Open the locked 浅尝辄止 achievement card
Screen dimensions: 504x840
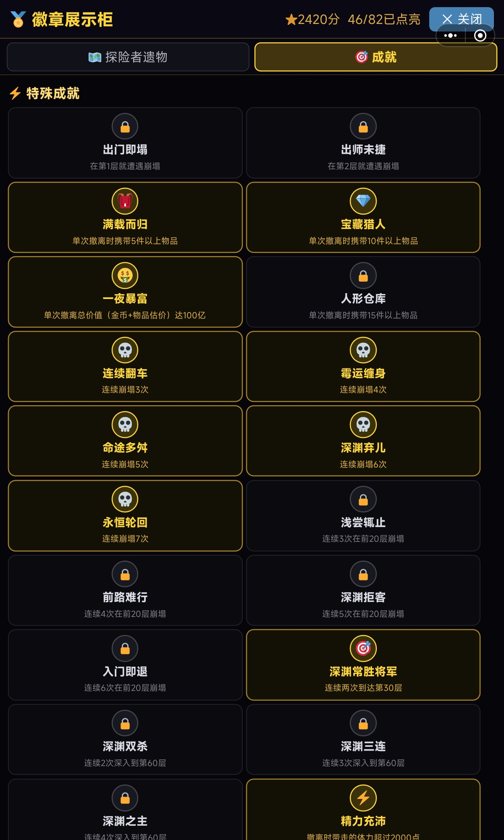click(x=363, y=516)
